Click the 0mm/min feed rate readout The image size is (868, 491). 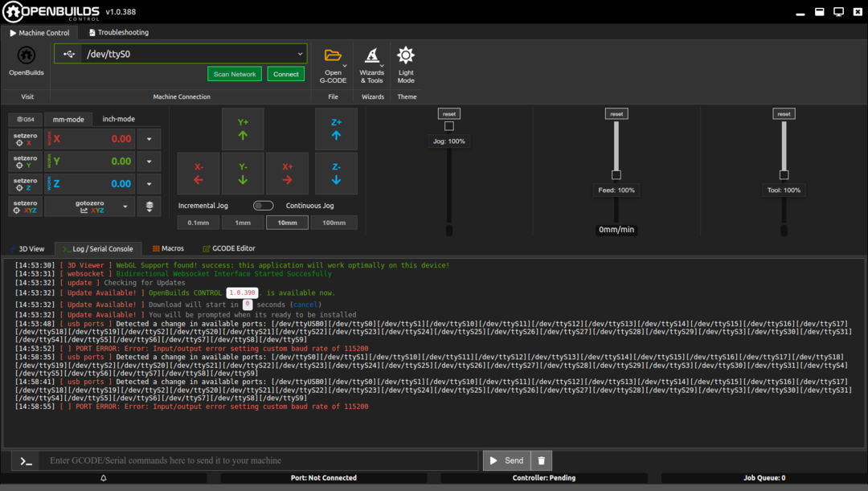[x=616, y=230]
